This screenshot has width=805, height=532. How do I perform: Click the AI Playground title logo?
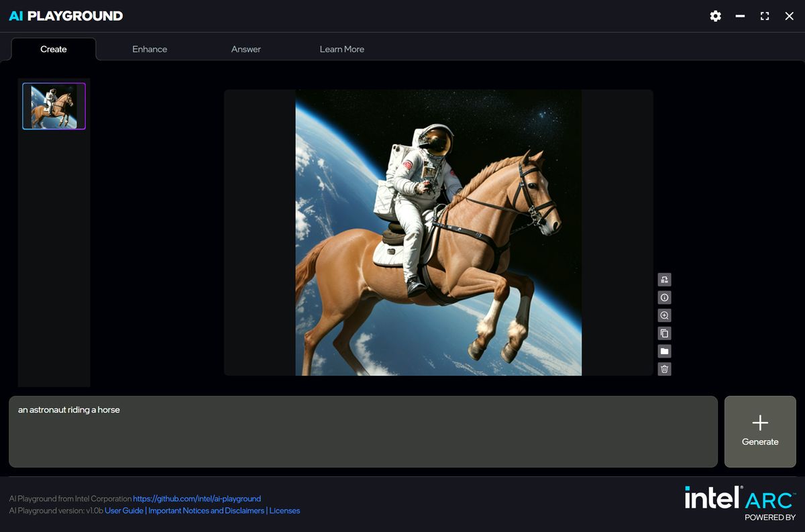click(66, 16)
